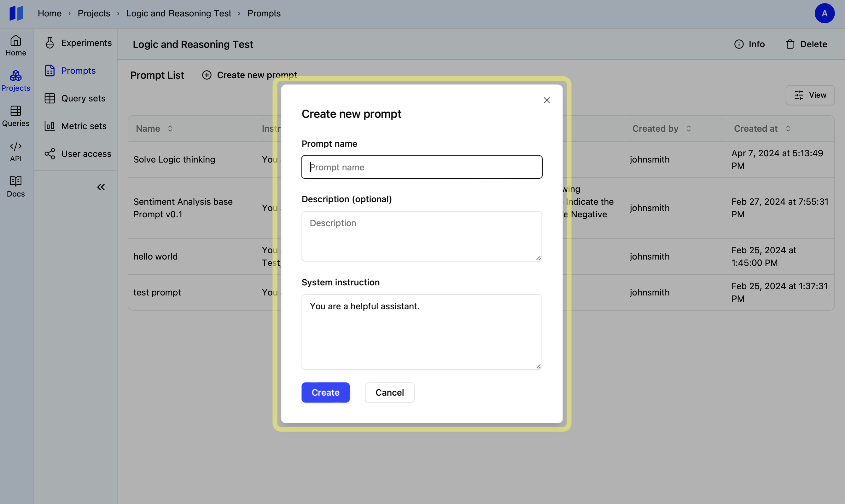
Task: Open the API code icon
Action: pyautogui.click(x=16, y=146)
